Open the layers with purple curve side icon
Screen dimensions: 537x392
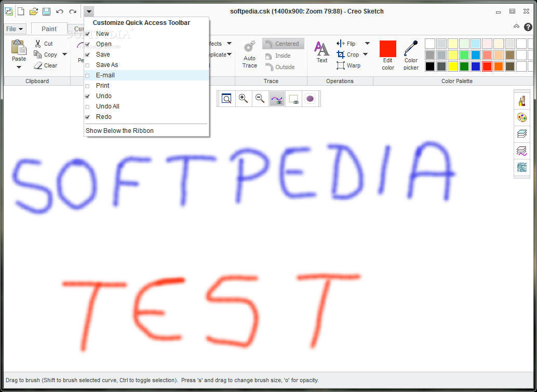pyautogui.click(x=521, y=151)
